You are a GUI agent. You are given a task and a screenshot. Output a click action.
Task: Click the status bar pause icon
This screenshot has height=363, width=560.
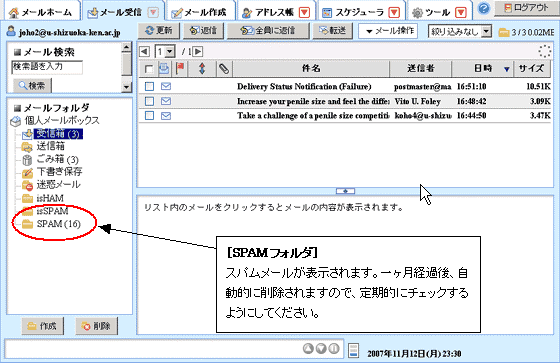point(334,348)
